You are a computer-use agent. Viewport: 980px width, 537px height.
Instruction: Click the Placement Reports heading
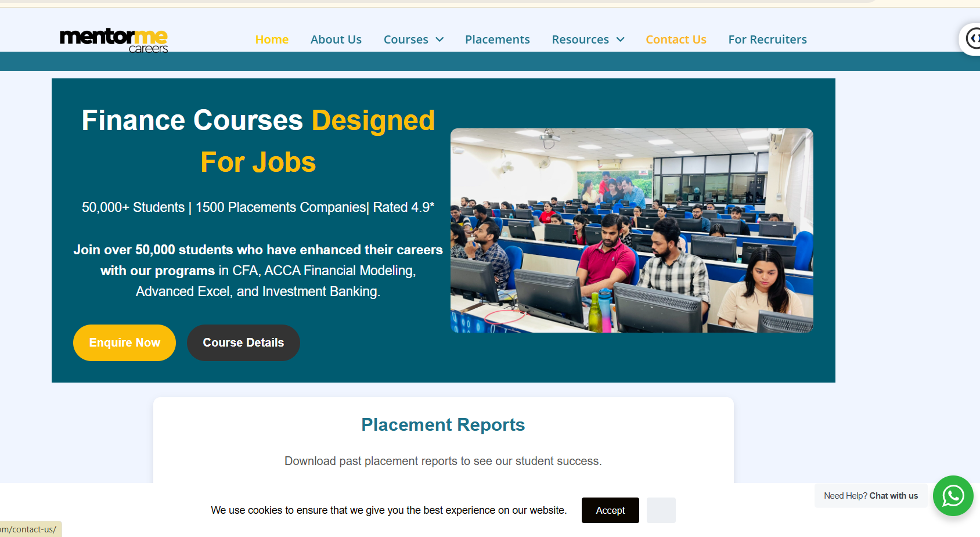click(x=442, y=424)
